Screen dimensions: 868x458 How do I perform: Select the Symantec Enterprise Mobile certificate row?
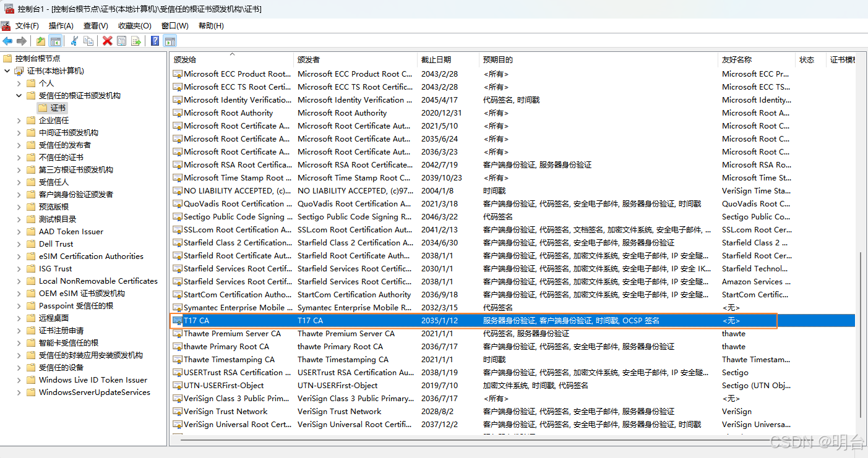pos(513,308)
